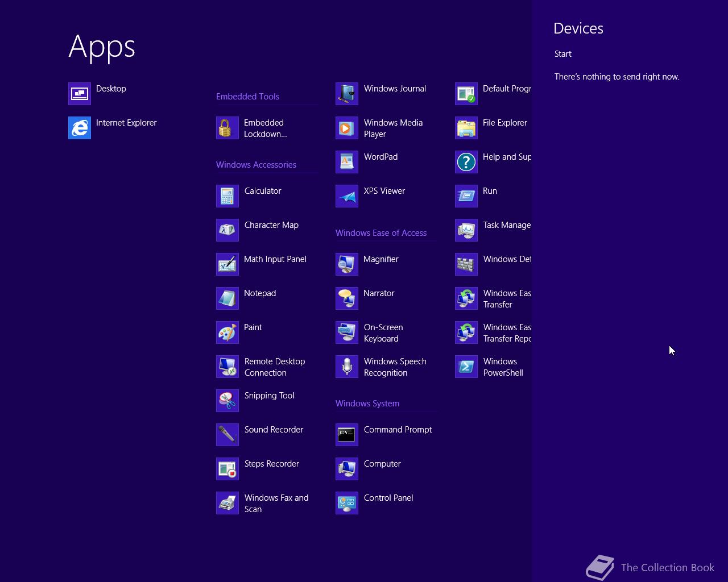Launch the Calculator icon
This screenshot has width=728, height=582.
click(227, 196)
